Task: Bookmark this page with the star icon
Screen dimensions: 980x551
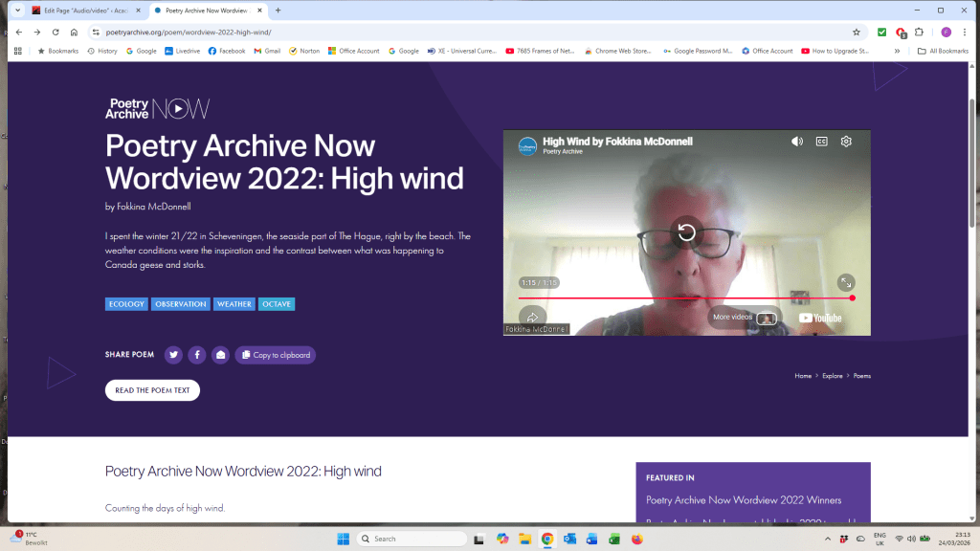Action: tap(857, 32)
